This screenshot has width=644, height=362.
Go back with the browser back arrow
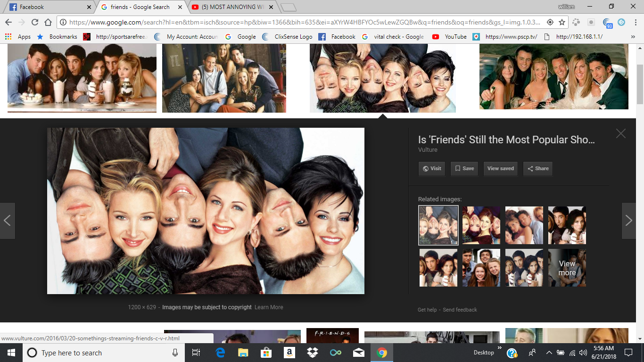(x=8, y=22)
